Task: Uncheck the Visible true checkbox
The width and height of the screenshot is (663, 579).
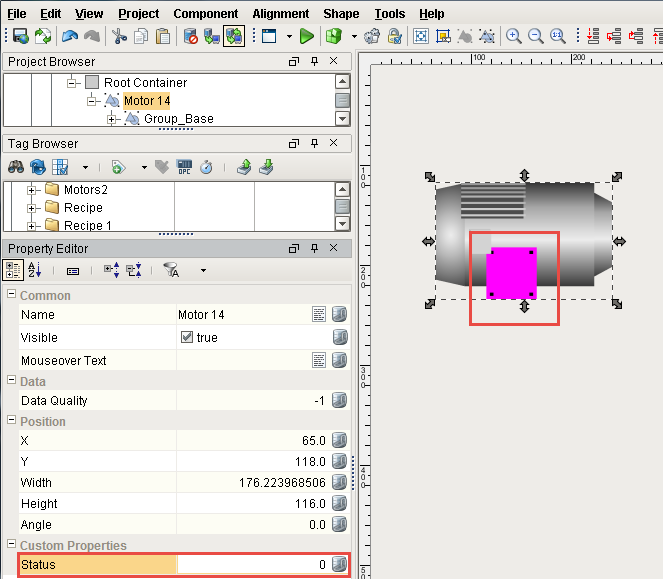Action: pos(186,338)
